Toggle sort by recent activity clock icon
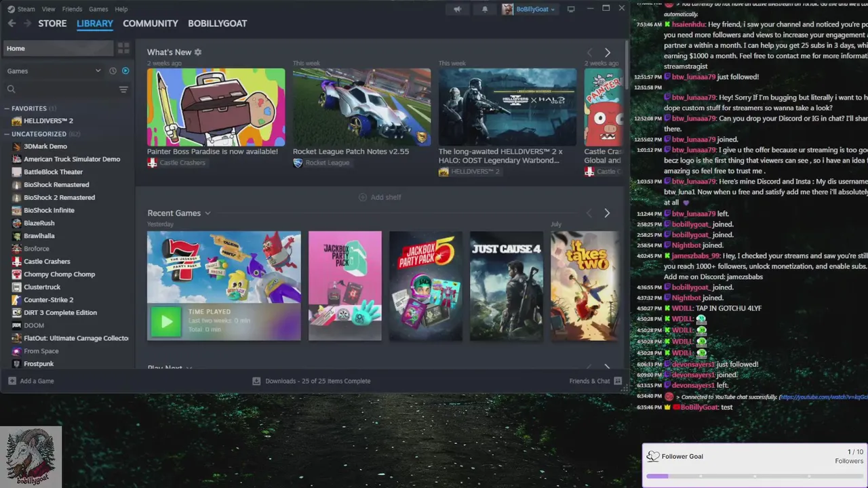The height and width of the screenshot is (488, 868). [x=113, y=70]
